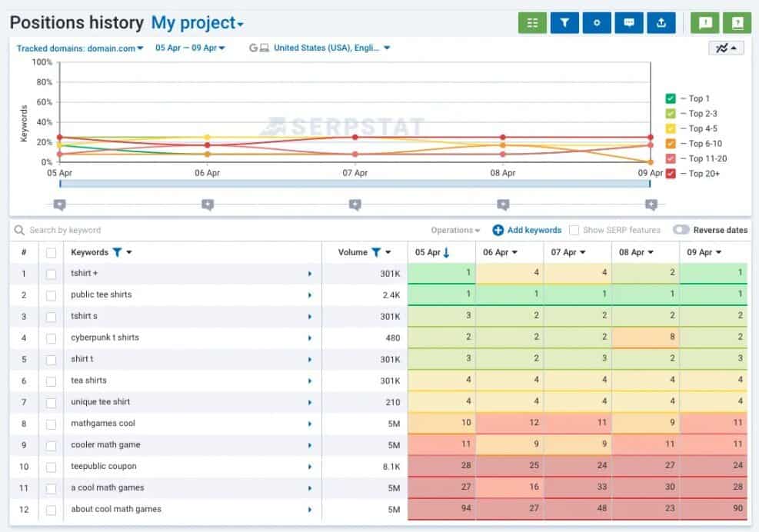Open the green table view icon
Screen dimensions: 759x532
tap(532, 23)
